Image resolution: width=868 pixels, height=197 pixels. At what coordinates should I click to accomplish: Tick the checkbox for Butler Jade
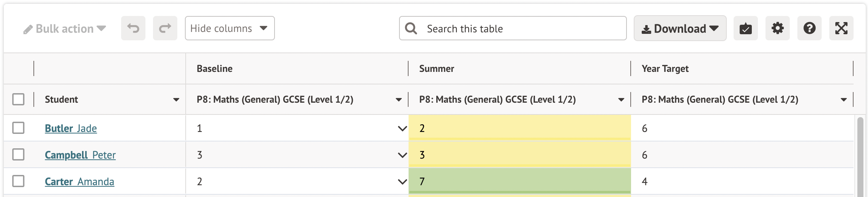18,128
